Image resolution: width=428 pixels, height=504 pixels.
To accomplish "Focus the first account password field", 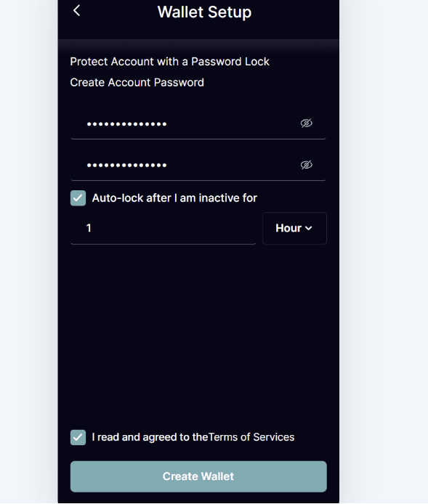I will tap(198, 123).
